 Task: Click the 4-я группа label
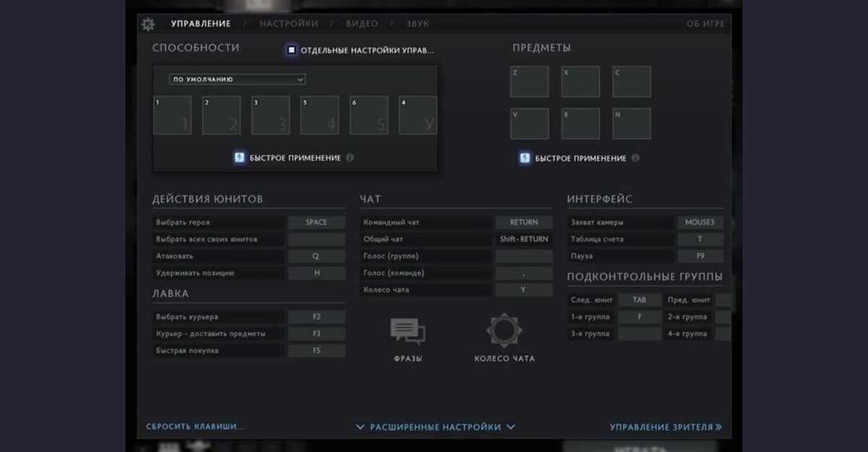click(x=687, y=334)
